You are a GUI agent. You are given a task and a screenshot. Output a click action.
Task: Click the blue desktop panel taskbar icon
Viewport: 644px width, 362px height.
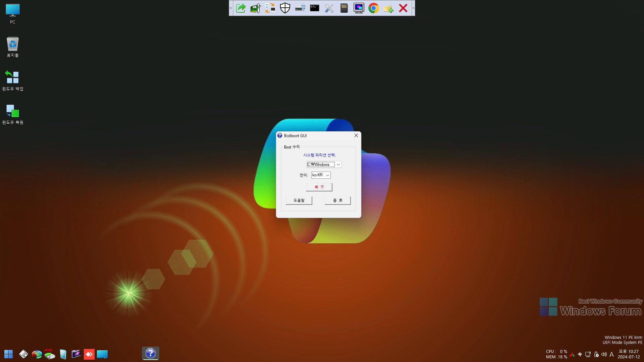[x=102, y=354]
